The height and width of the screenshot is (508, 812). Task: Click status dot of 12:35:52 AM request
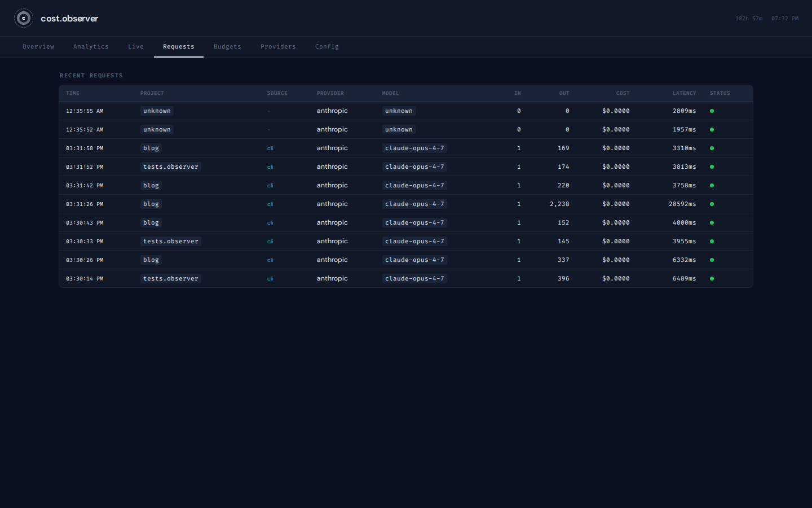(712, 130)
